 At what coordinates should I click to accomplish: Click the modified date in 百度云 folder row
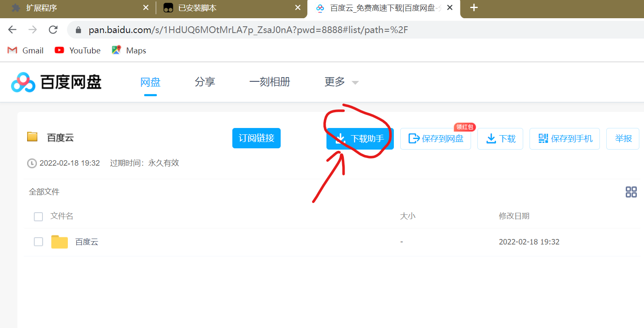(x=529, y=242)
